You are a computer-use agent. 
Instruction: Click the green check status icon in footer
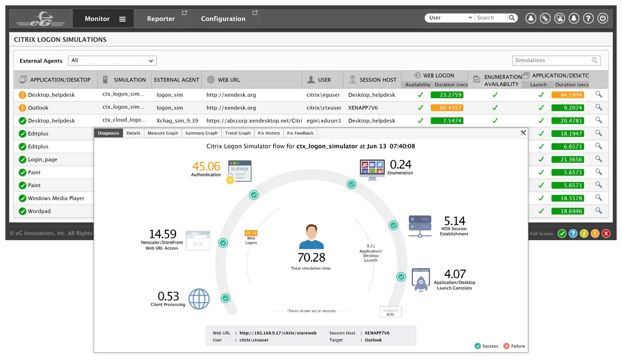(x=562, y=234)
